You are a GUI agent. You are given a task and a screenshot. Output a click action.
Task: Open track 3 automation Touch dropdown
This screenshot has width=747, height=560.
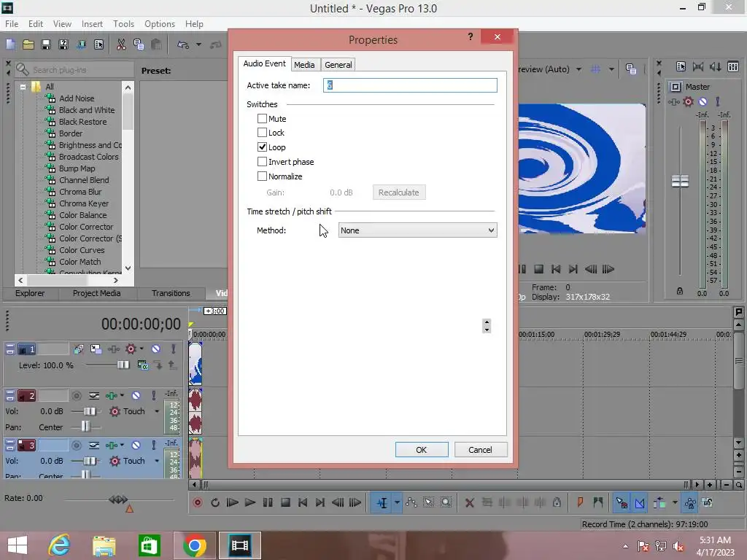[157, 461]
